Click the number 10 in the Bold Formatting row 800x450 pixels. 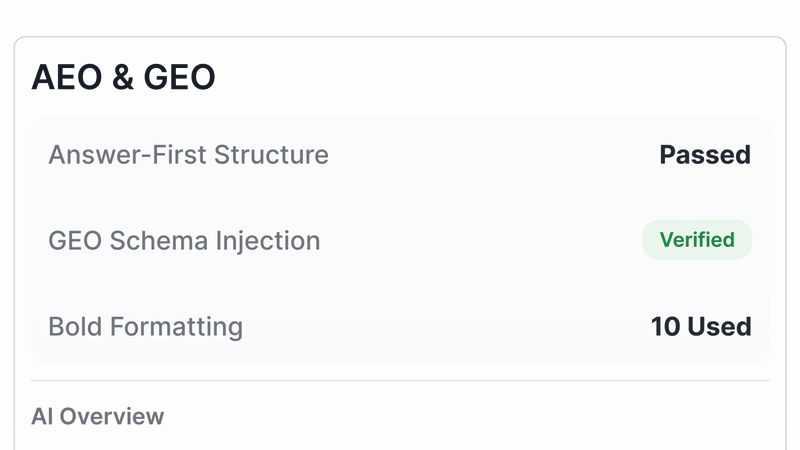point(665,326)
